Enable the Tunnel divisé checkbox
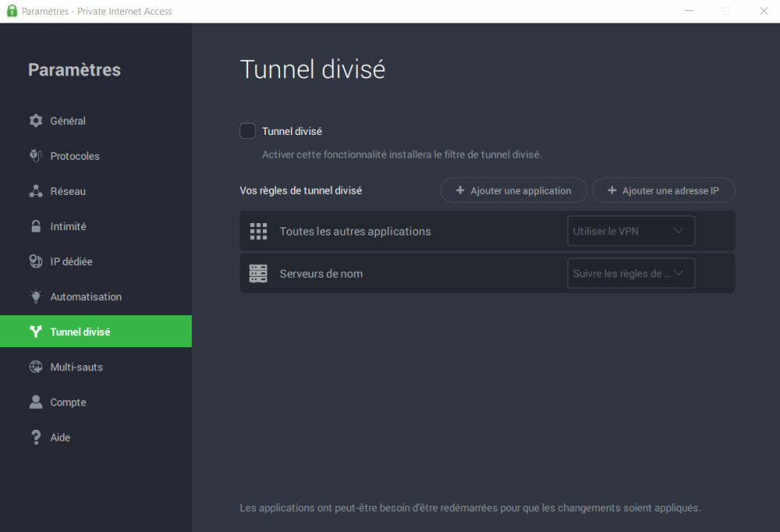The width and height of the screenshot is (780, 532). 248,131
